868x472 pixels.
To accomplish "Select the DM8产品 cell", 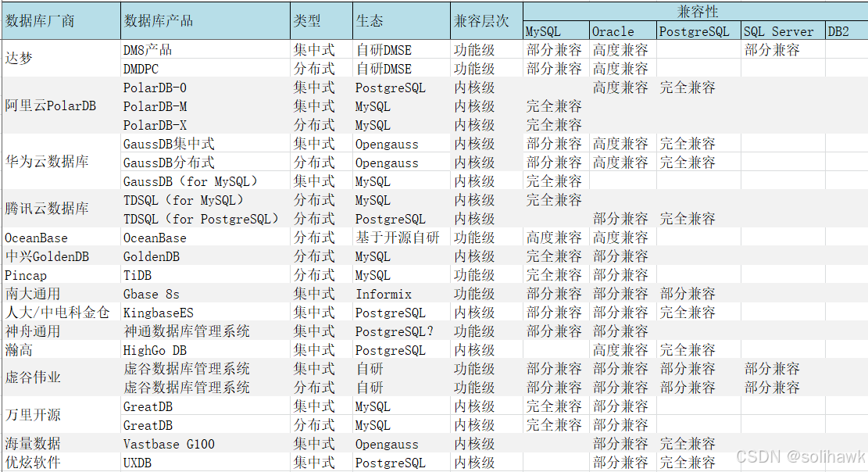I will coord(205,50).
